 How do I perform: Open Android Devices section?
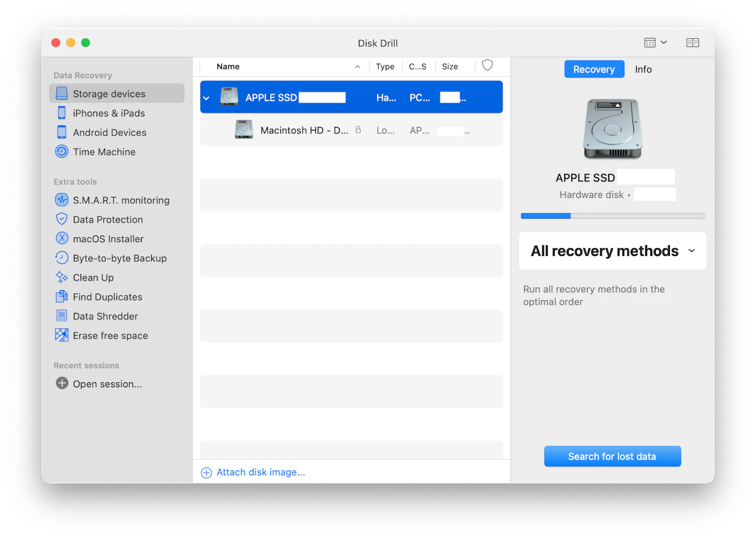pos(109,132)
